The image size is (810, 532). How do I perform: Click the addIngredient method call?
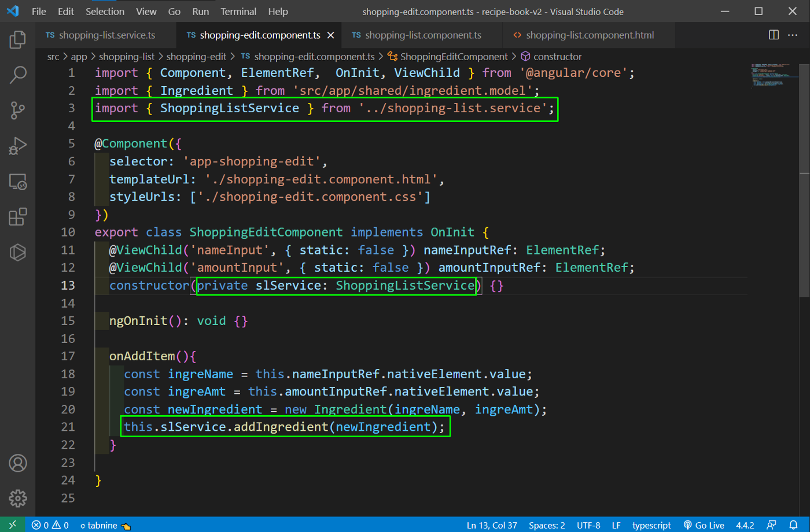point(281,427)
